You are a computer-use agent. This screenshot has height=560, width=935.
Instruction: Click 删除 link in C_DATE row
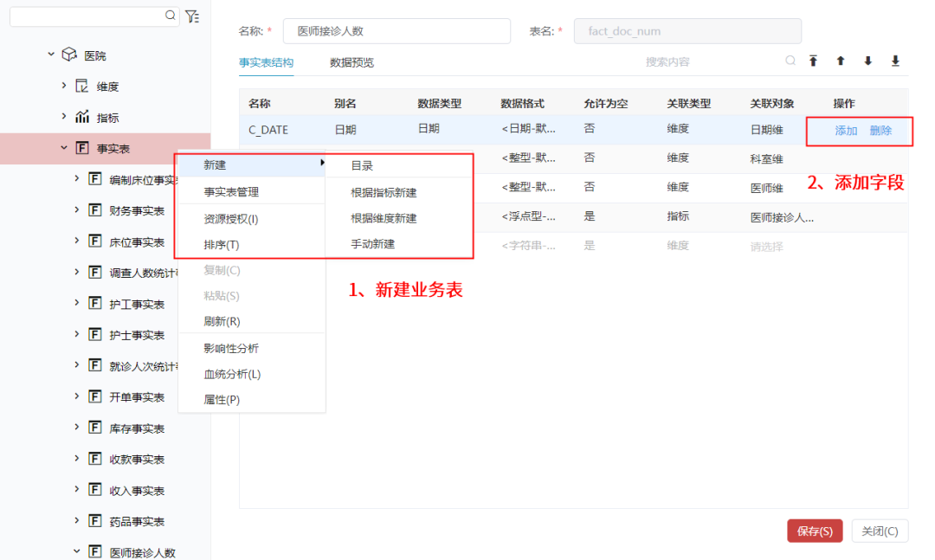coord(880,131)
